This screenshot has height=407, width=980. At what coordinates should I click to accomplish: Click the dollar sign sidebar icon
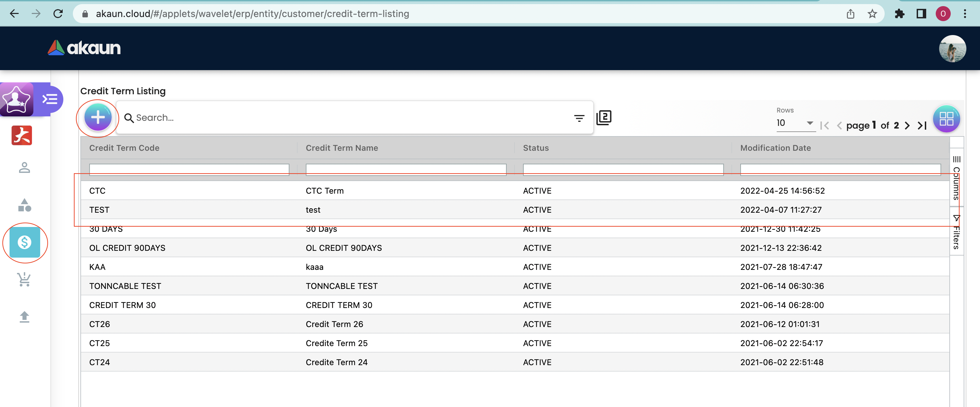25,242
